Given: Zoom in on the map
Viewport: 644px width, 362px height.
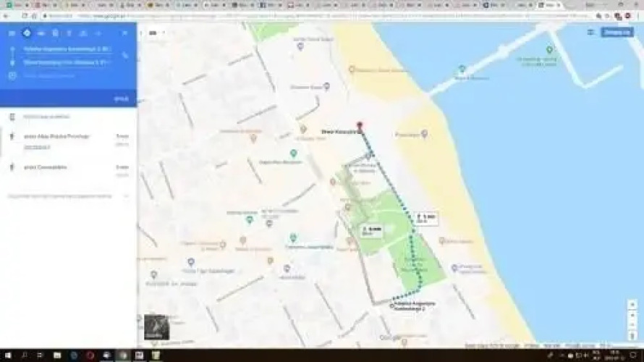Looking at the screenshot, I should (x=632, y=306).
